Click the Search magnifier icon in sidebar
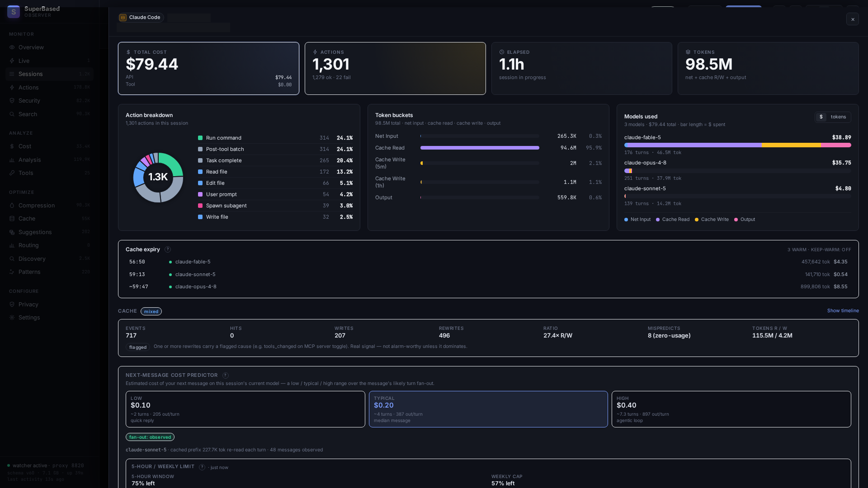This screenshot has height=488, width=868. [12, 114]
